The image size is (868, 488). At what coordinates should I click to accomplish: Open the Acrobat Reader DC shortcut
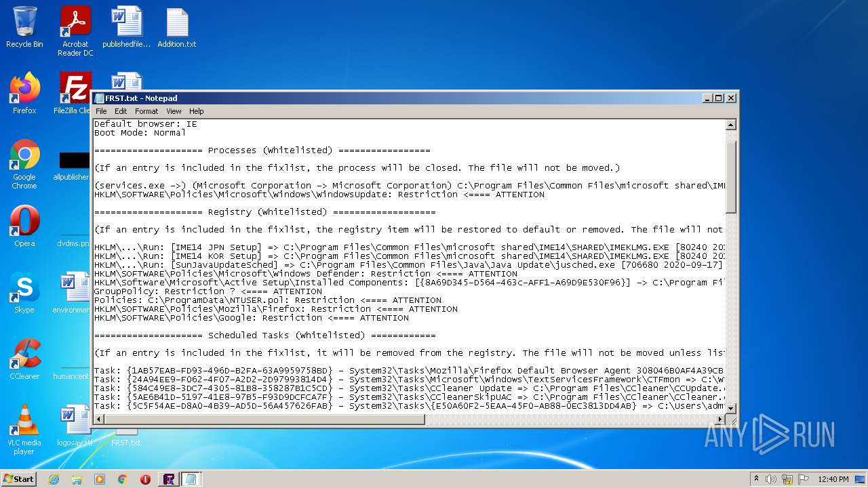tap(75, 31)
